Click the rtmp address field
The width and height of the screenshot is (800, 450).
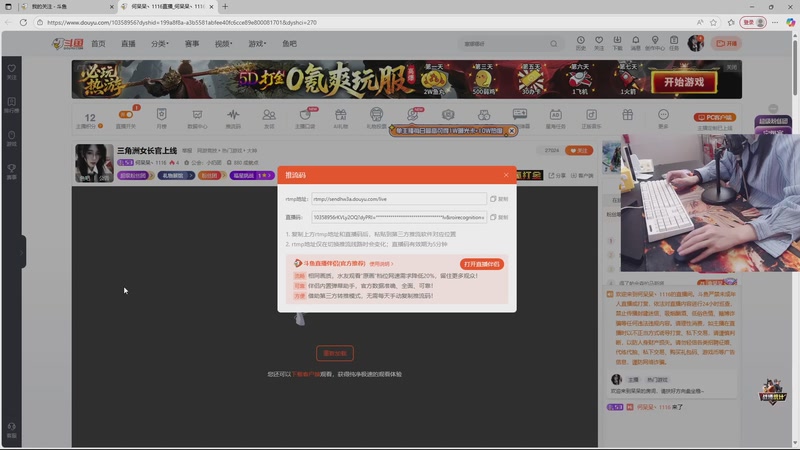pos(398,199)
